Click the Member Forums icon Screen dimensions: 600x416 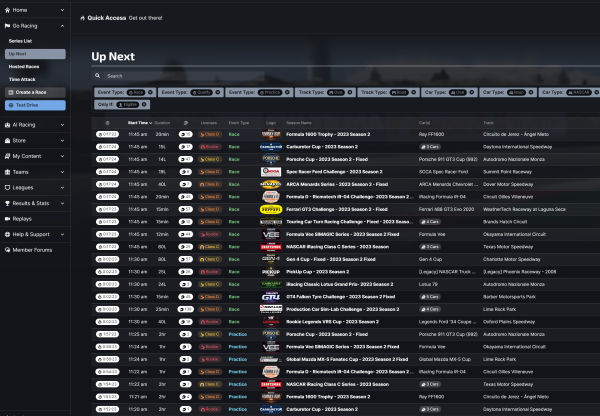click(7, 250)
